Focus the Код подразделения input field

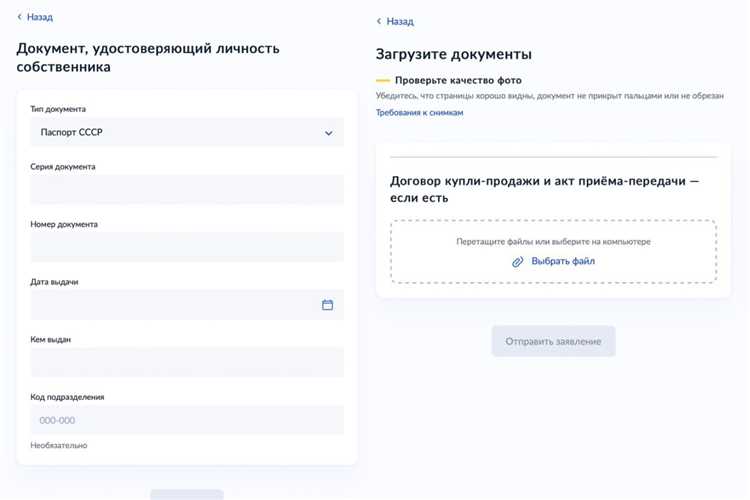[187, 420]
